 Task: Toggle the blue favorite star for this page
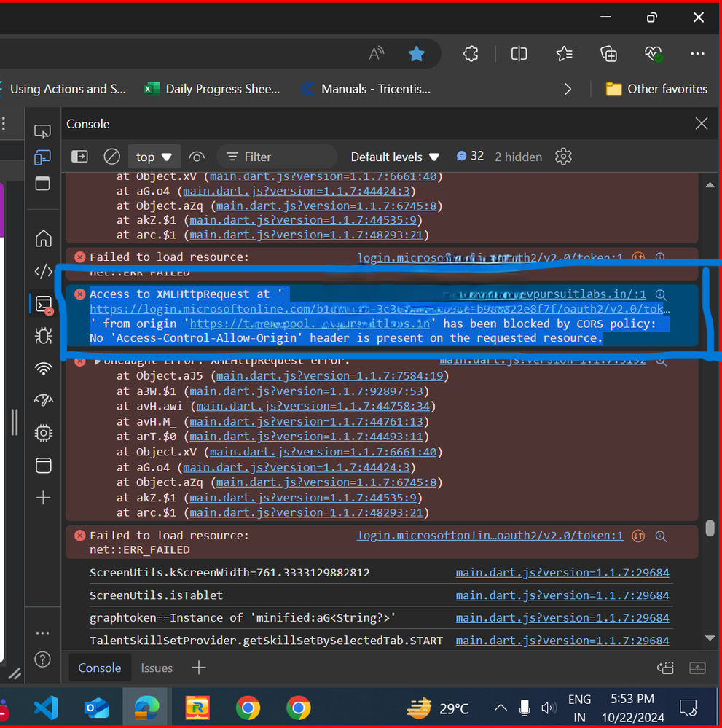point(417,54)
